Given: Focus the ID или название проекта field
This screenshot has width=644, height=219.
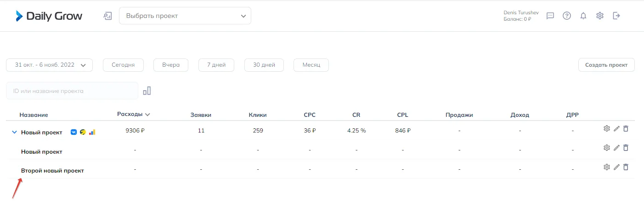Looking at the screenshot, I should tap(72, 91).
